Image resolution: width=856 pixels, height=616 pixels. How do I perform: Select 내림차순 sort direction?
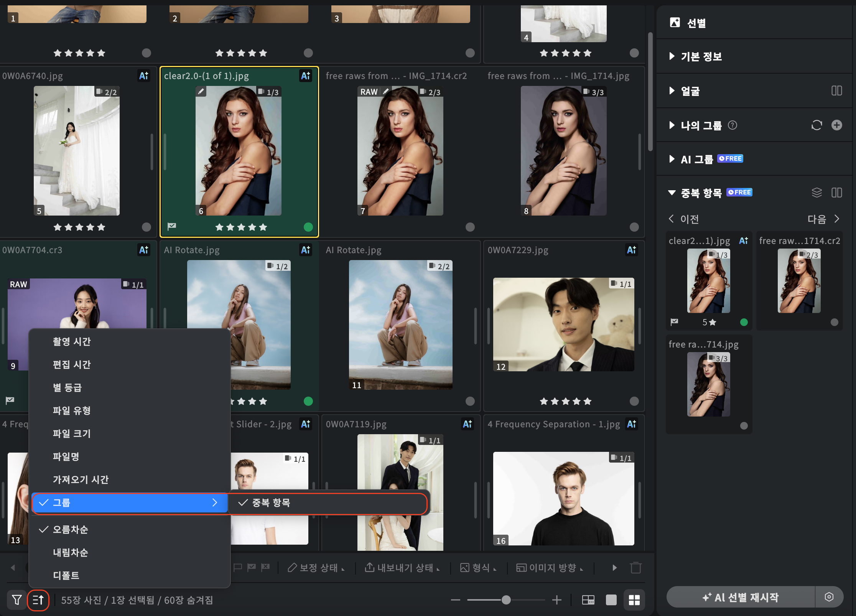pos(71,552)
